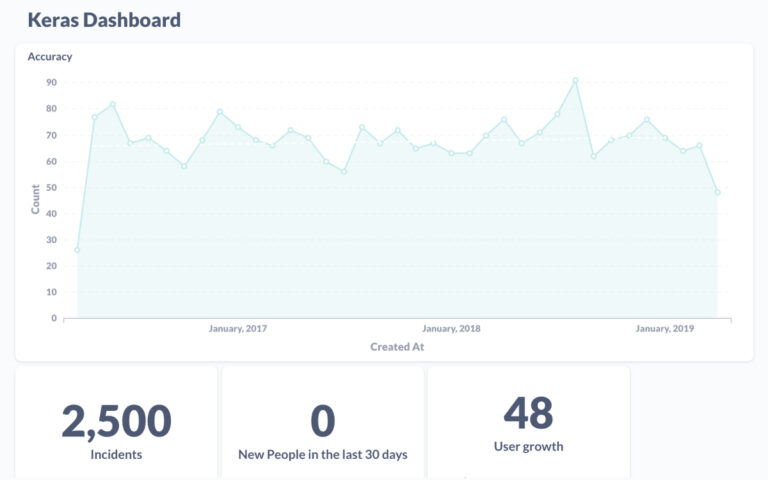Image resolution: width=768 pixels, height=480 pixels.
Task: Click the January, 2018 axis label
Action: click(451, 328)
